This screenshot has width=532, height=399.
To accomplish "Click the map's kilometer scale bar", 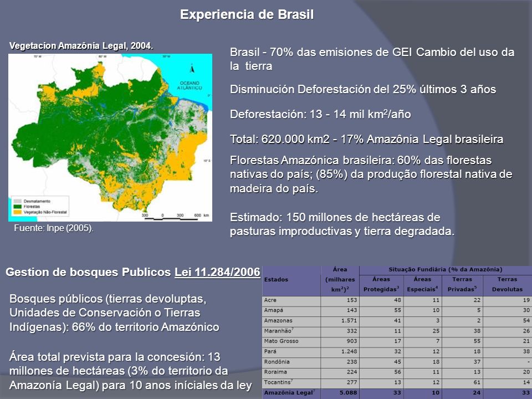I will click(176, 217).
